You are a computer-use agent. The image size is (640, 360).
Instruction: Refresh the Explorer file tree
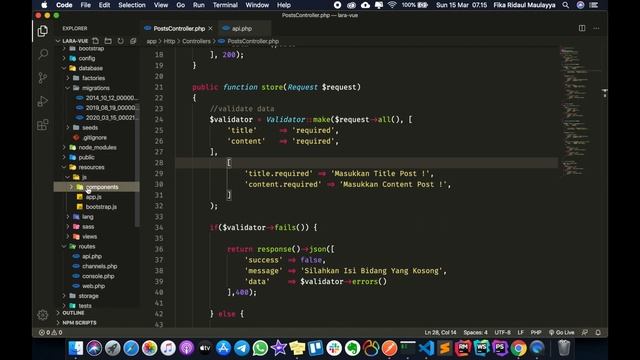(x=120, y=41)
